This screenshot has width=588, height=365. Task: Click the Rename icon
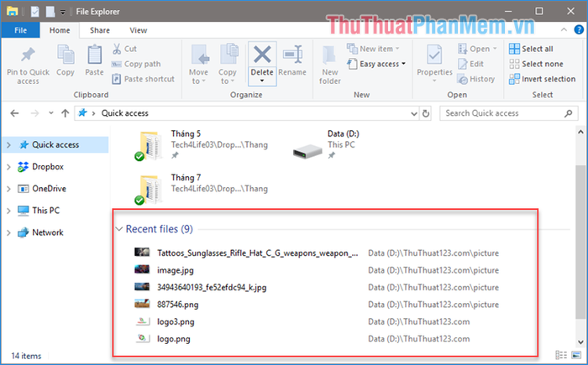293,55
